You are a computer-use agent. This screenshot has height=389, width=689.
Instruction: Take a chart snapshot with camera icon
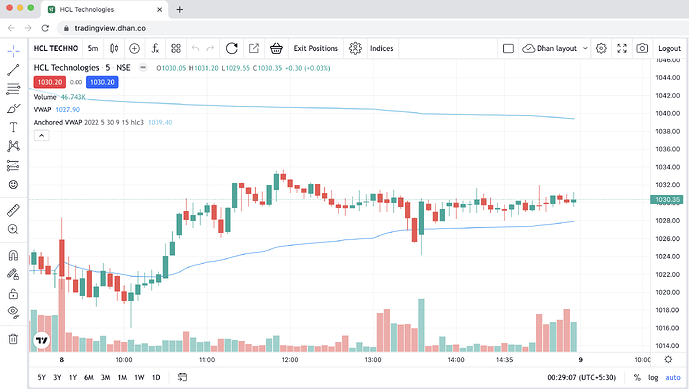click(x=642, y=48)
